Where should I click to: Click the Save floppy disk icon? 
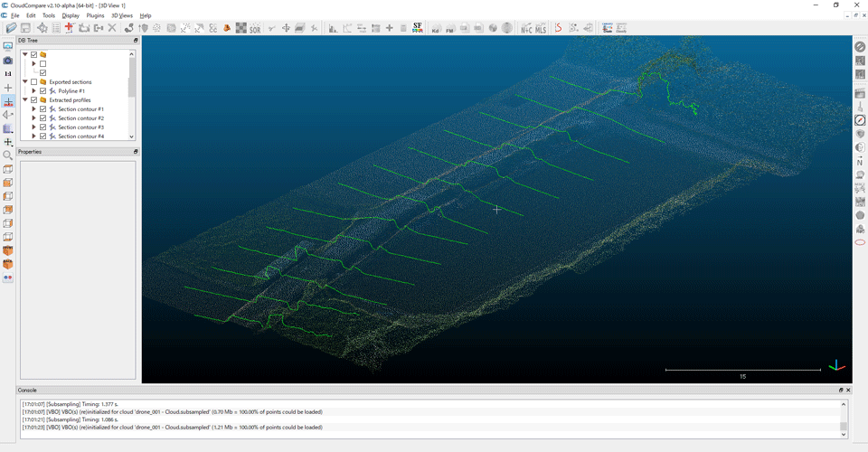click(25, 28)
